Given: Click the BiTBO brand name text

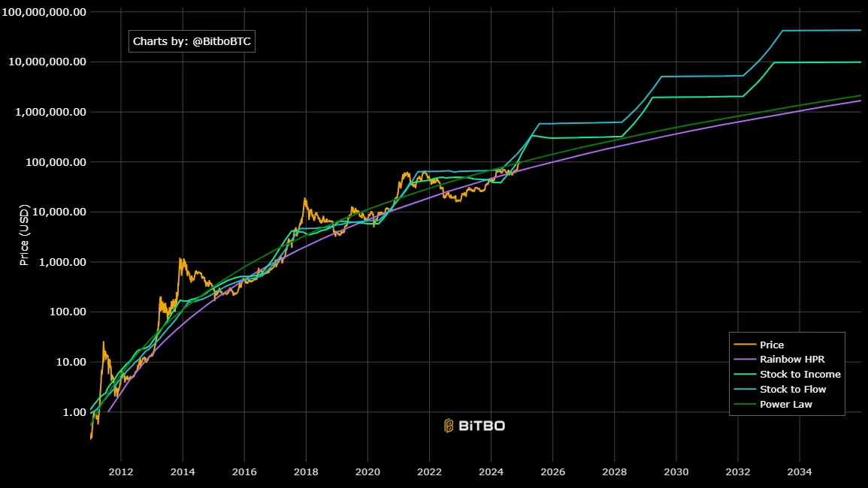Looking at the screenshot, I should click(x=481, y=426).
